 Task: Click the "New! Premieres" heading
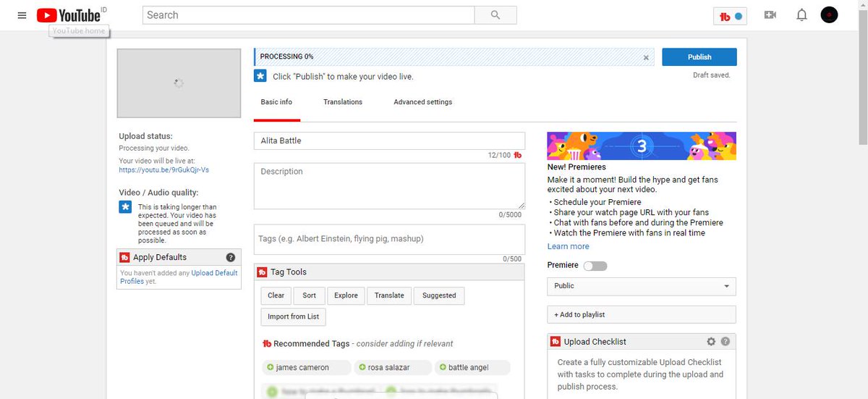pos(576,167)
